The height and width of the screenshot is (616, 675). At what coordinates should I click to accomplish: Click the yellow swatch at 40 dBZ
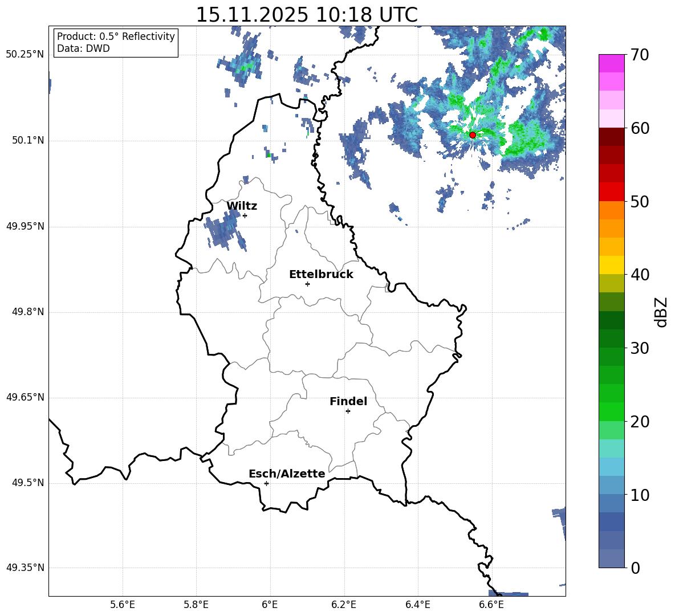tap(611, 266)
